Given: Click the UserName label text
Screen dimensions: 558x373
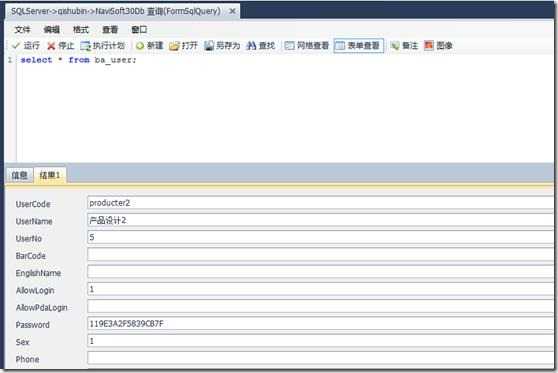Looking at the screenshot, I should 34,221.
